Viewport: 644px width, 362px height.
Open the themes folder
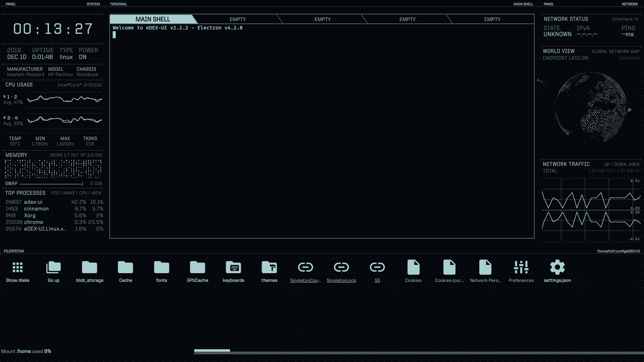269,267
